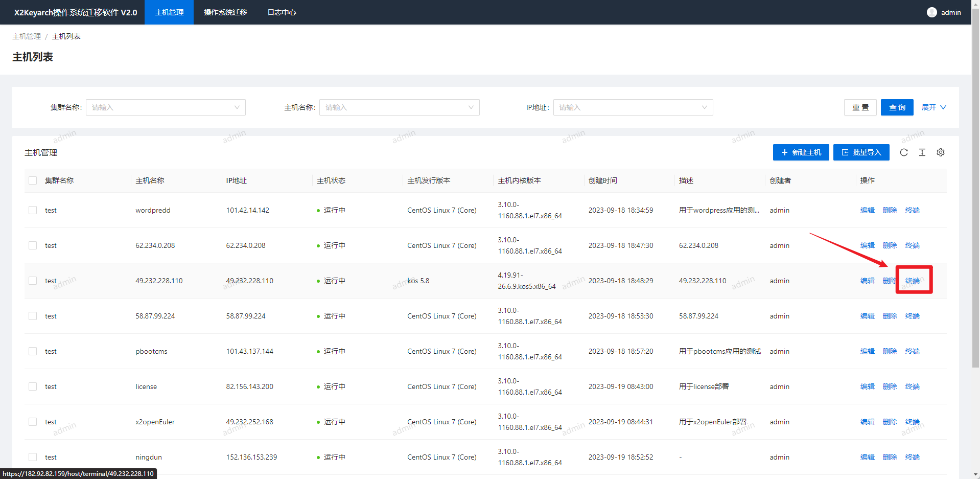Click the 主机内核版本 column header

(x=520, y=180)
